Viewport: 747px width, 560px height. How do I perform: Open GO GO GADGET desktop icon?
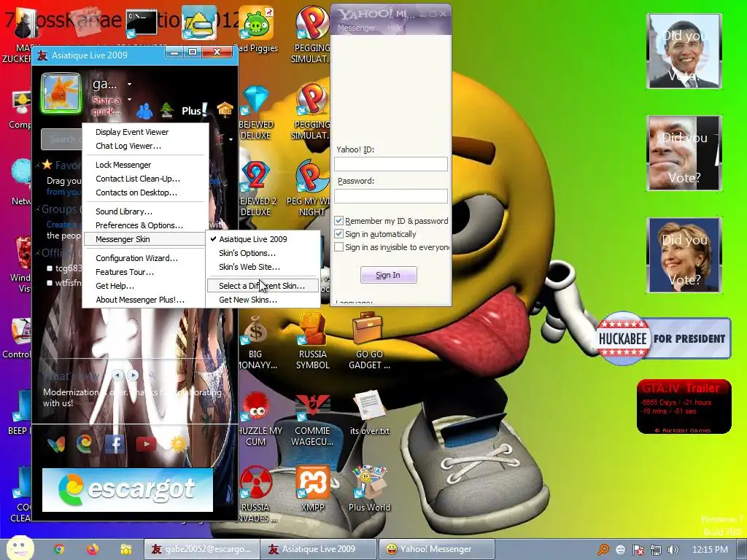[369, 342]
